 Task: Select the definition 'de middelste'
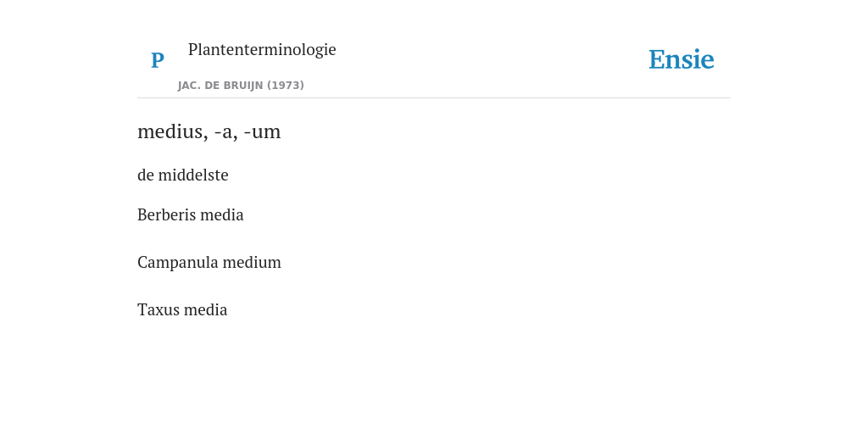point(183,175)
